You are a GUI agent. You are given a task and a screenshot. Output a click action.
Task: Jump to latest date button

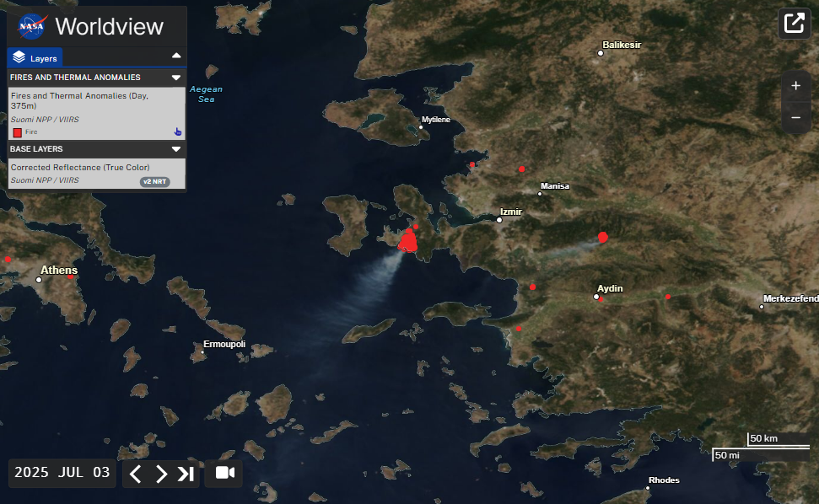coord(186,474)
